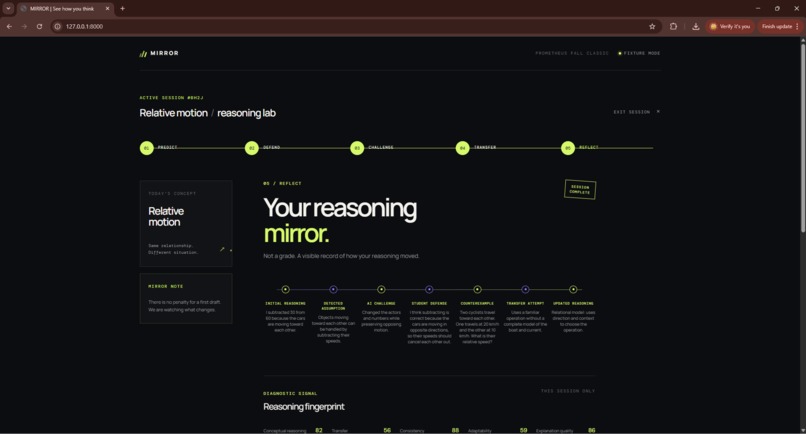806x434 pixels.
Task: Click the Fixture Mode indicator
Action: tap(639, 53)
